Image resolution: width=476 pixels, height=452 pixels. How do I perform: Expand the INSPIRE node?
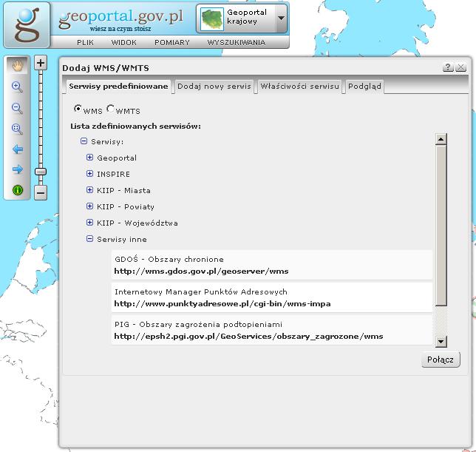pyautogui.click(x=89, y=174)
